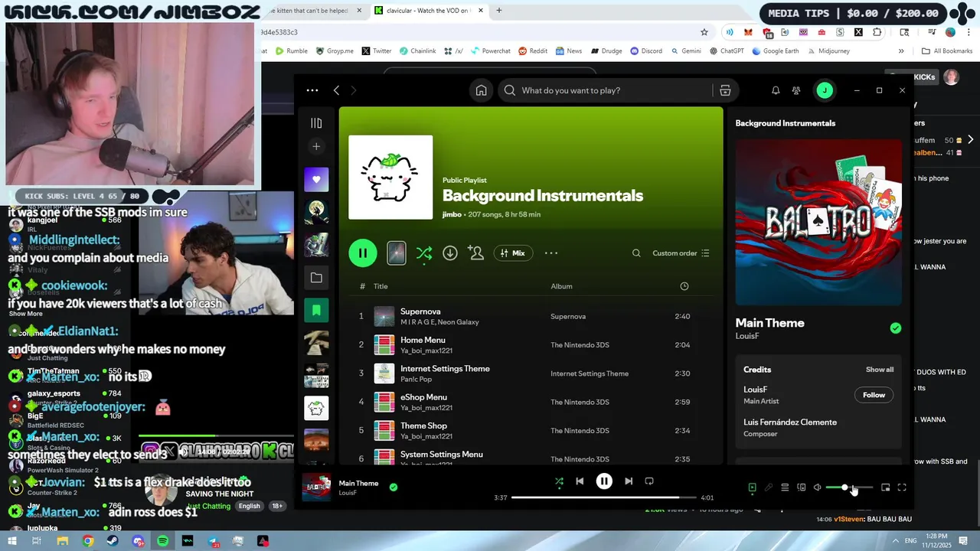Skip to previous track
The width and height of the screenshot is (980, 551).
click(x=580, y=481)
